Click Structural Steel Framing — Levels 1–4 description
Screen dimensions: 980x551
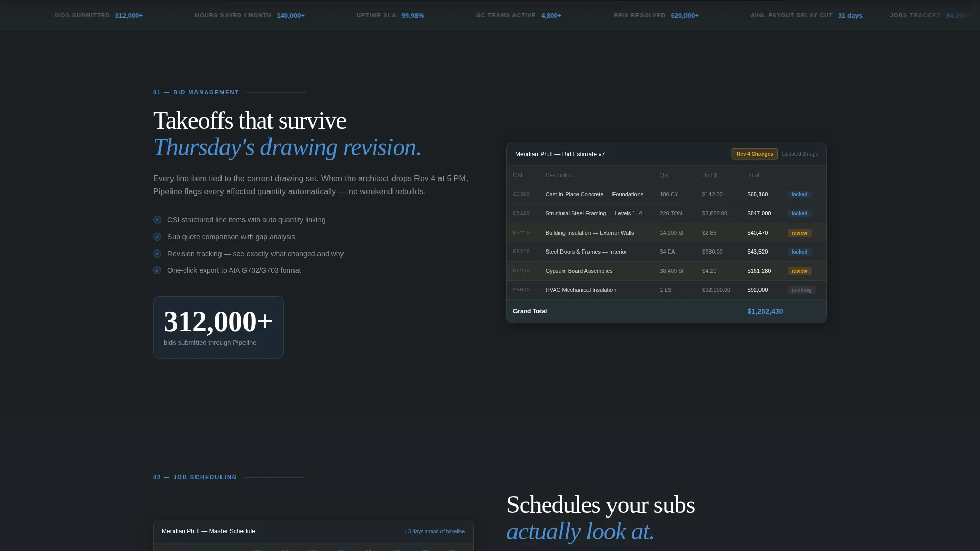pyautogui.click(x=594, y=213)
